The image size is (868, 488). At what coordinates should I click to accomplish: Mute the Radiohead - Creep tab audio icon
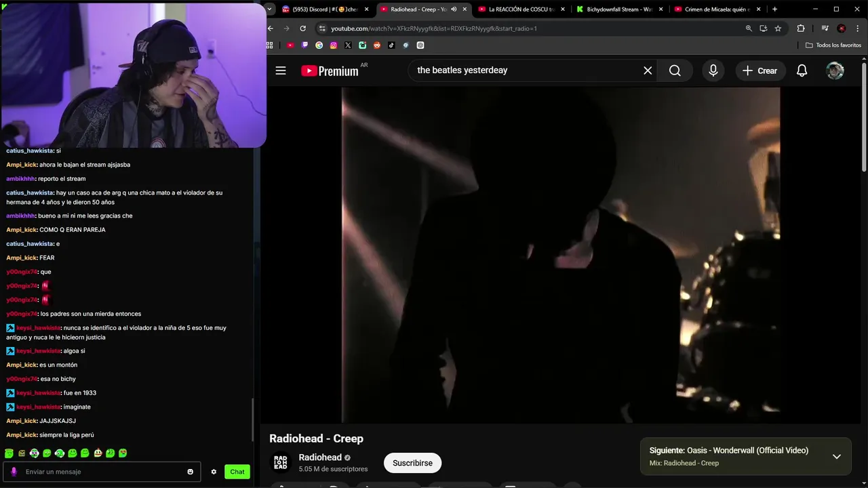coord(454,9)
